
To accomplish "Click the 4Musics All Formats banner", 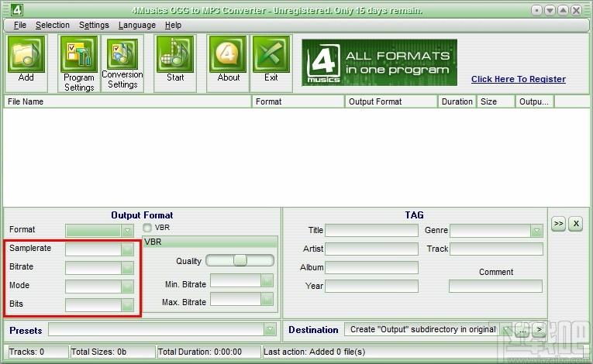I will (379, 63).
